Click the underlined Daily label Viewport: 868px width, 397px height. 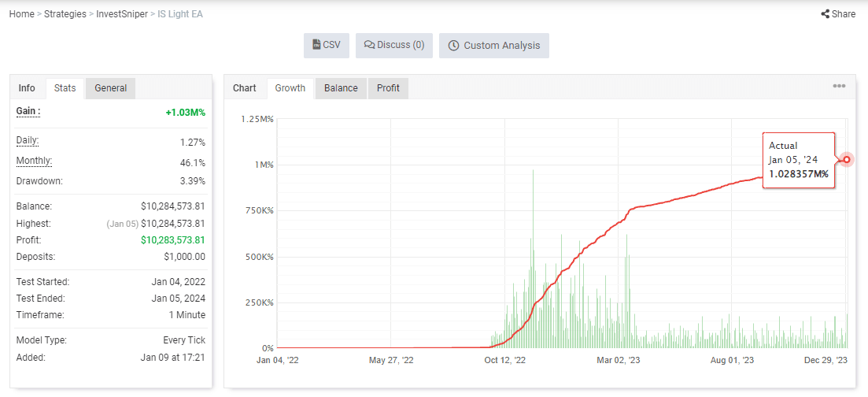pos(28,141)
